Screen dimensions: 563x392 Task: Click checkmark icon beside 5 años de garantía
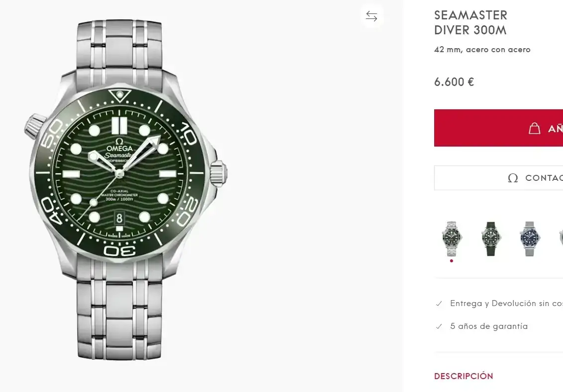click(x=439, y=326)
